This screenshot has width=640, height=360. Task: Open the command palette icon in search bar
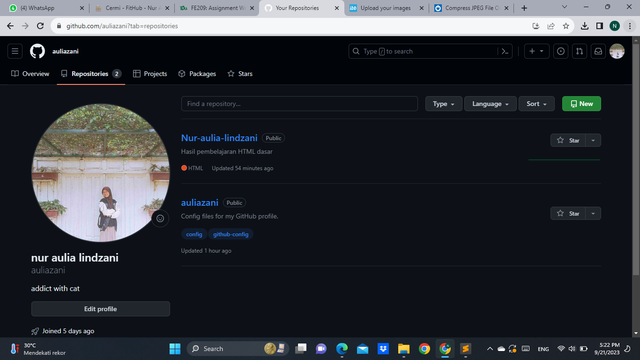[x=504, y=51]
